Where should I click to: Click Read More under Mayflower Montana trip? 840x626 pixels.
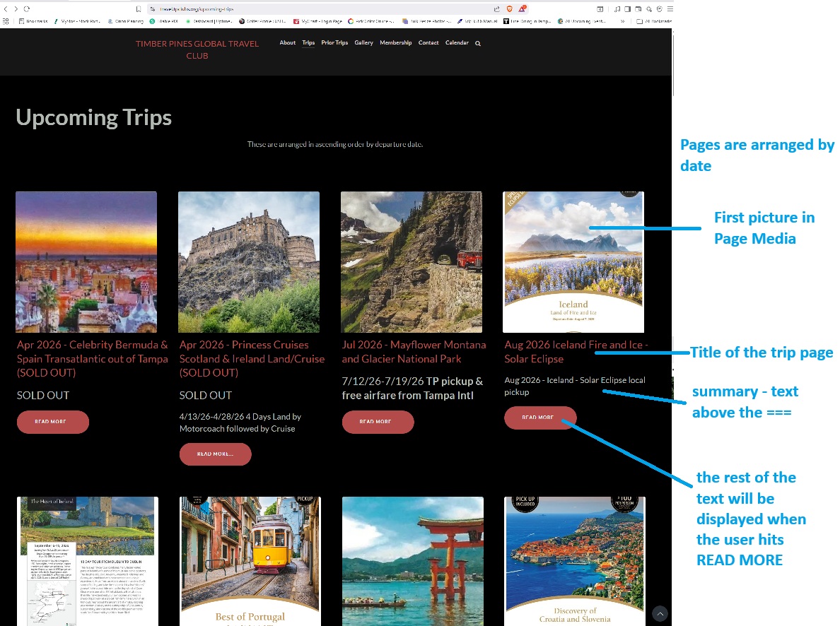click(378, 422)
